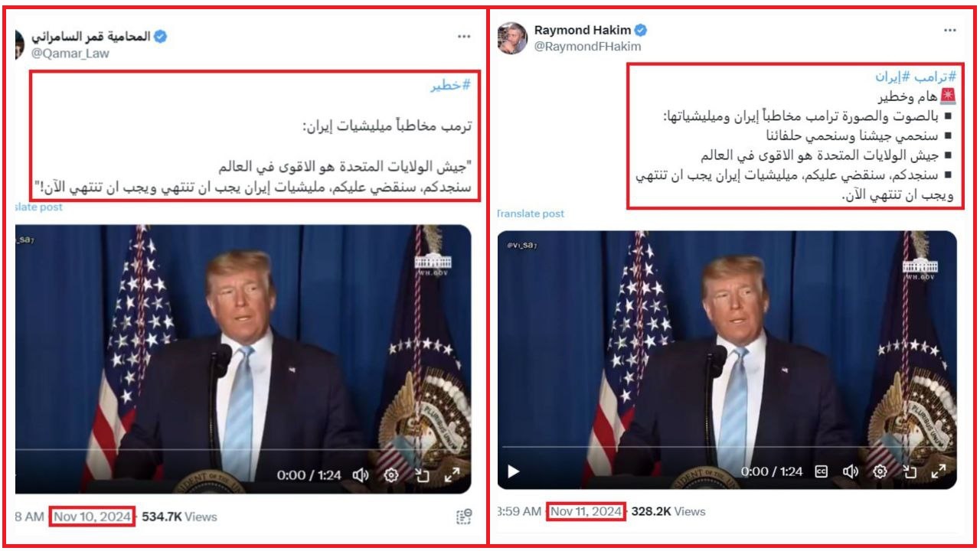The image size is (980, 551).
Task: Click hashtag ترامب in right post
Action: 936,77
